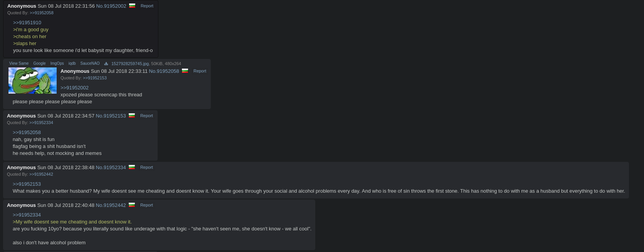Image resolution: width=644 pixels, height=252 pixels.
Task: Open the file link 1527928259745.jpg
Action: pos(130,64)
